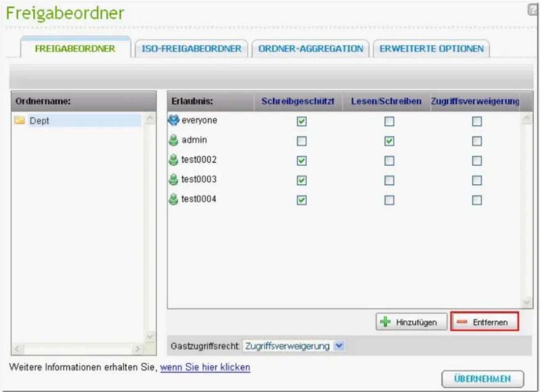Viewport: 540px width, 392px height.
Task: Enable Zugriffsverweigerung for admin
Action: (x=477, y=141)
